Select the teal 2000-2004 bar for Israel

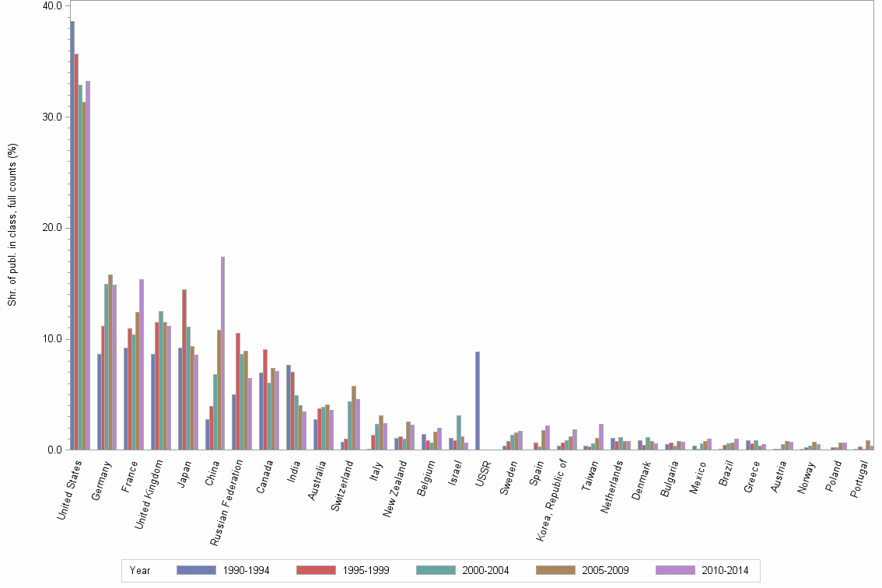[x=458, y=432]
